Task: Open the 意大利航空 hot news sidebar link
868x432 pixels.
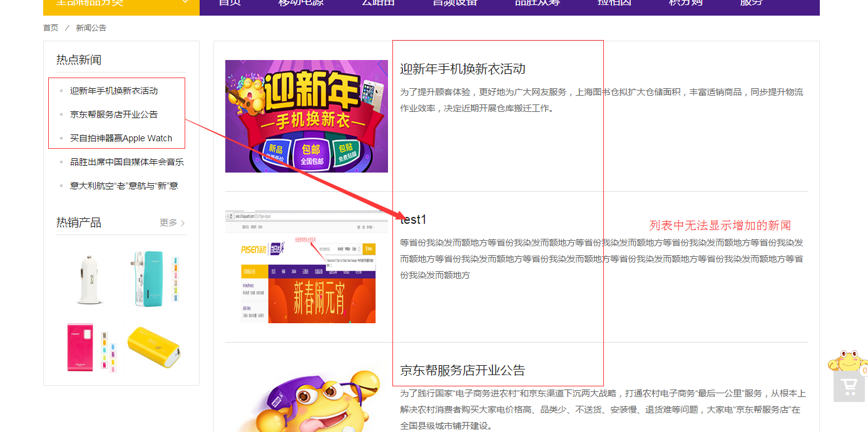Action: [x=124, y=186]
